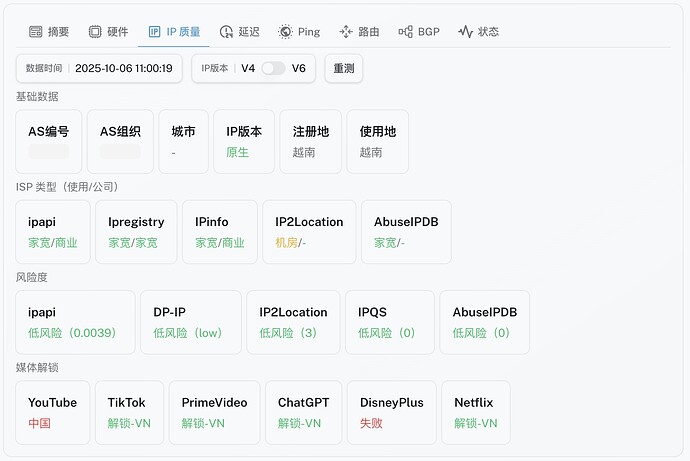Click the IP版本 原生 card

coord(244,142)
